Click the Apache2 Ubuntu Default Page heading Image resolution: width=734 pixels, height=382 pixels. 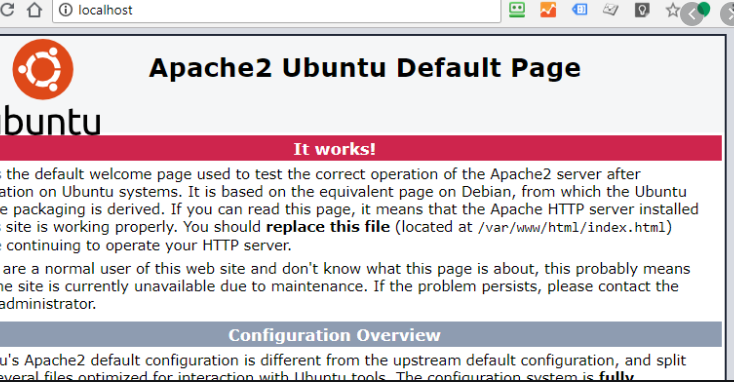click(x=365, y=68)
